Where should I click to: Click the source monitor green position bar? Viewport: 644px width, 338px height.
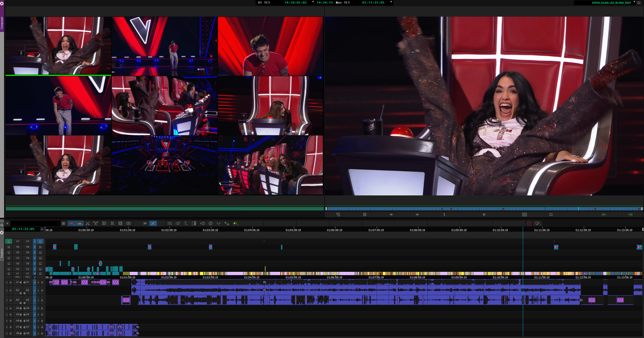(165, 209)
